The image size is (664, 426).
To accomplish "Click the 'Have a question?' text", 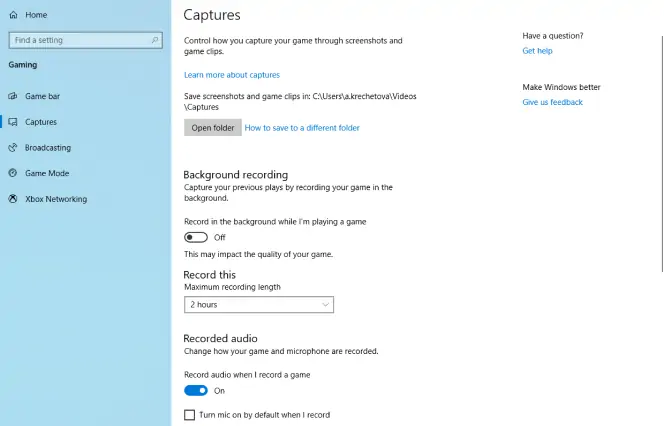I will (x=553, y=36).
